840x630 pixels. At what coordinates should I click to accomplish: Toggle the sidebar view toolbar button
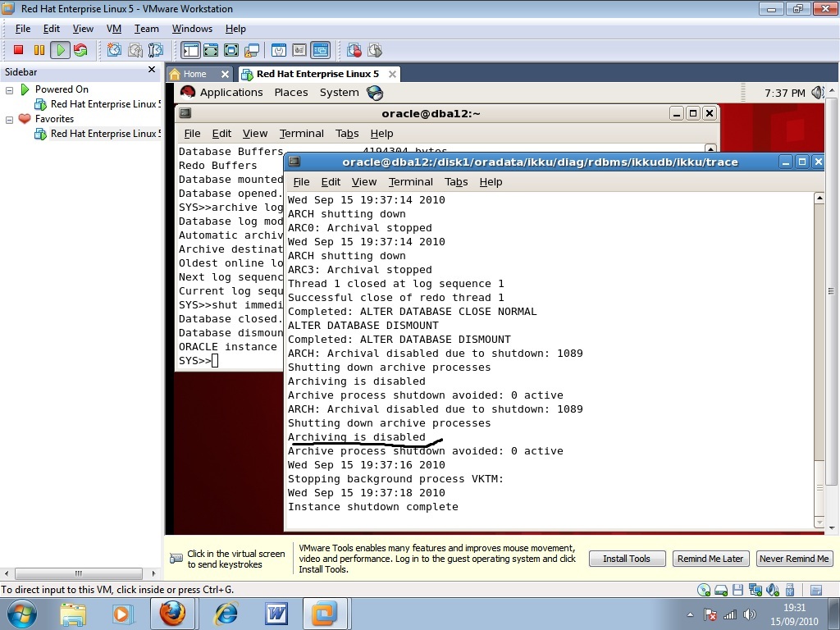pyautogui.click(x=190, y=50)
